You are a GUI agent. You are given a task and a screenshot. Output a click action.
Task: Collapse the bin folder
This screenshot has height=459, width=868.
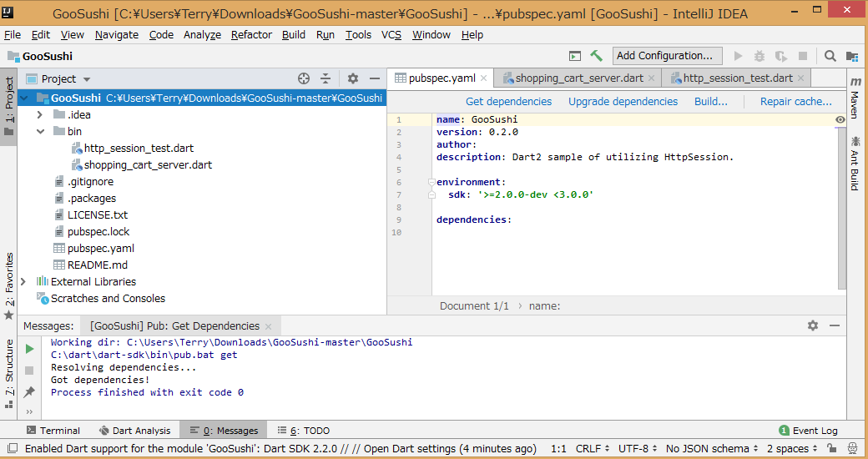click(x=40, y=132)
